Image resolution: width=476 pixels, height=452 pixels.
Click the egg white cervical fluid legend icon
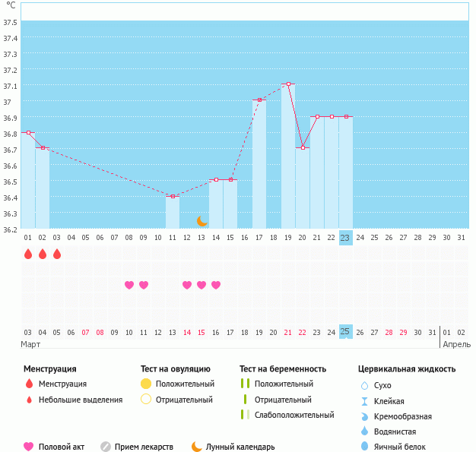364,447
